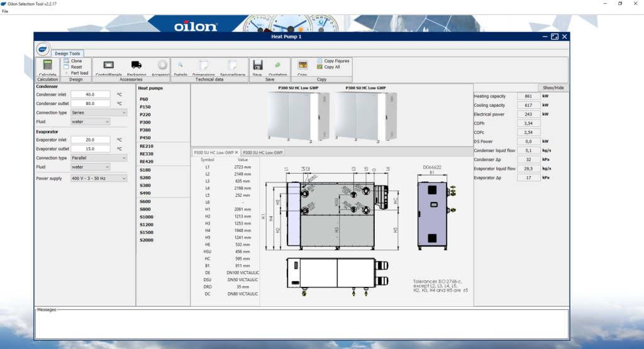
Task: Open Details magnifier icon
Action: (x=180, y=65)
